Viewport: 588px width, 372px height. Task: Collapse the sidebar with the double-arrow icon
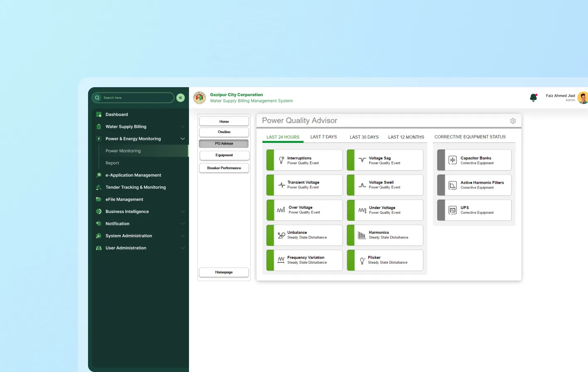[181, 98]
